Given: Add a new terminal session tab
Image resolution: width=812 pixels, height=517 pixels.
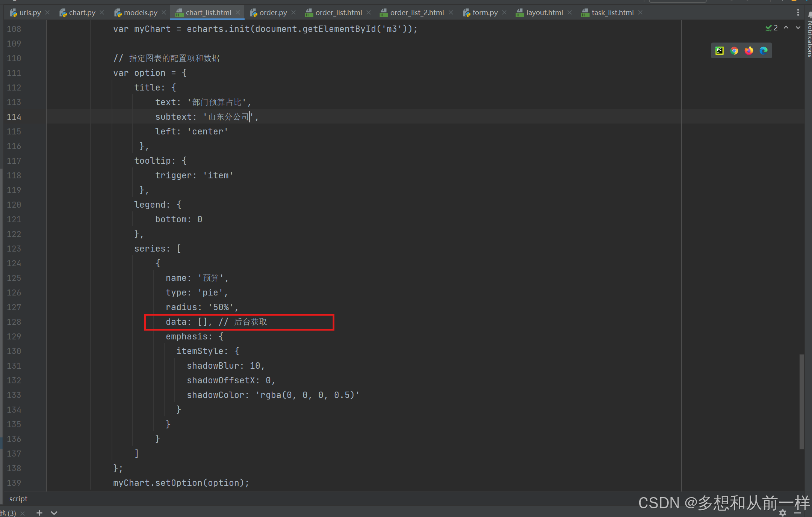Looking at the screenshot, I should 39,512.
